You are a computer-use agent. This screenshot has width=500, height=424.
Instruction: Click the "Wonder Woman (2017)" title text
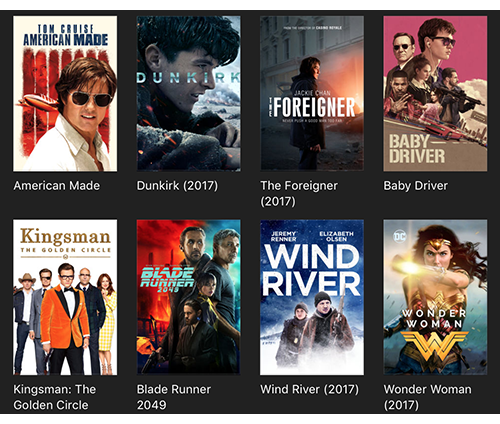428,397
